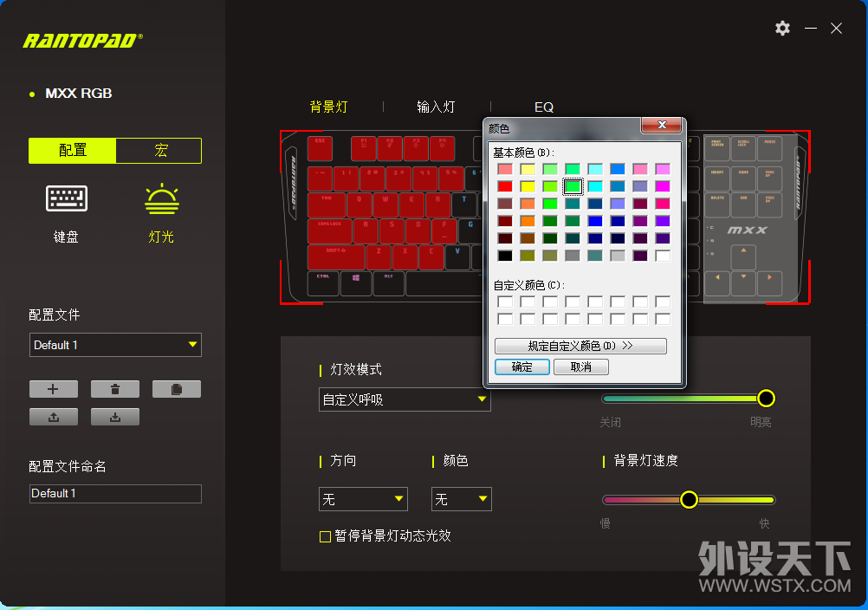Select the 灯光 lighting icon
This screenshot has width=868, height=610.
(x=161, y=199)
